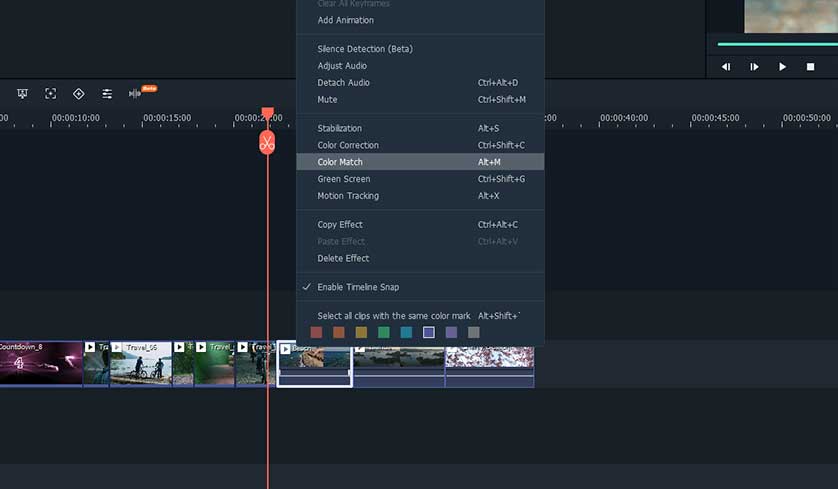The image size is (838, 489).
Task: Choose Copy Effect menu item
Action: pos(420,224)
